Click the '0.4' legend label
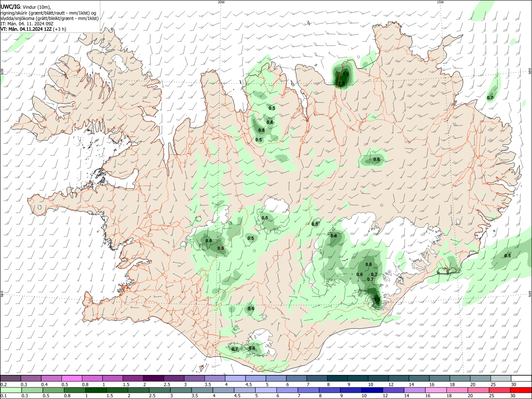 pos(44,384)
